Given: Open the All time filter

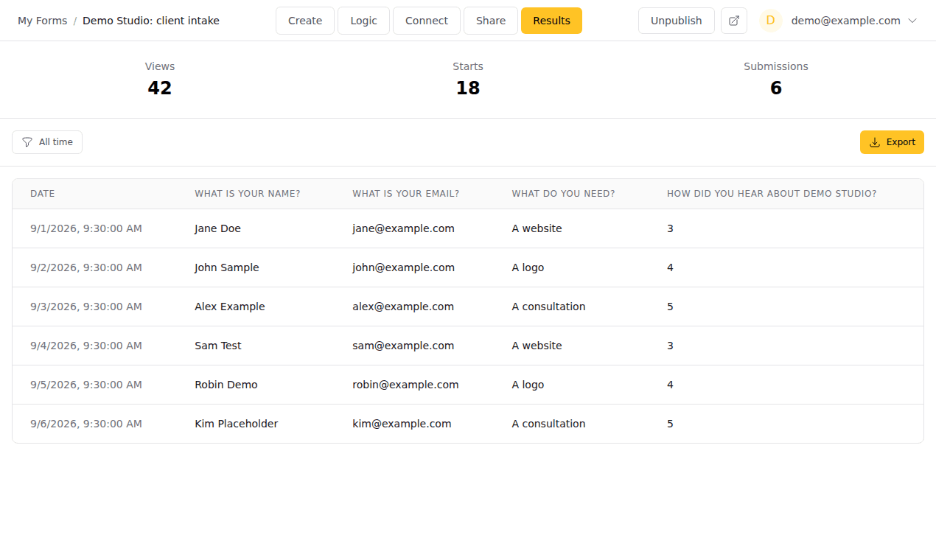Looking at the screenshot, I should (x=47, y=142).
